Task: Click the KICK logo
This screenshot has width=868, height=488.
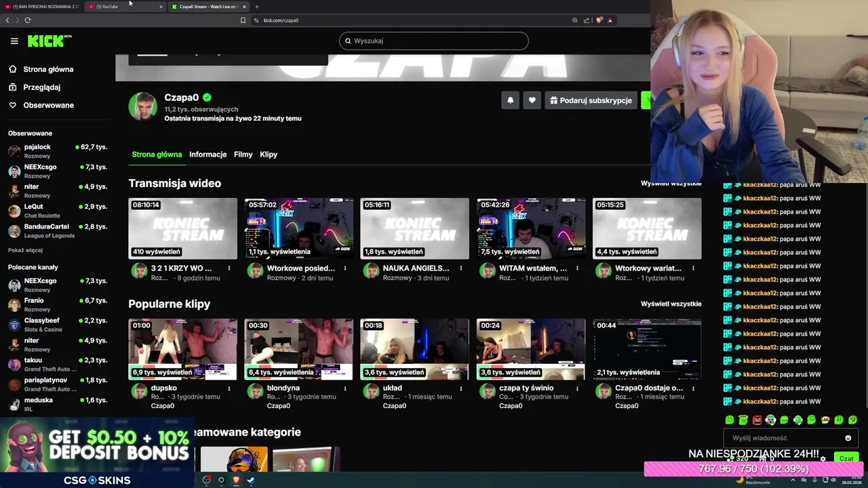Action: click(x=50, y=41)
